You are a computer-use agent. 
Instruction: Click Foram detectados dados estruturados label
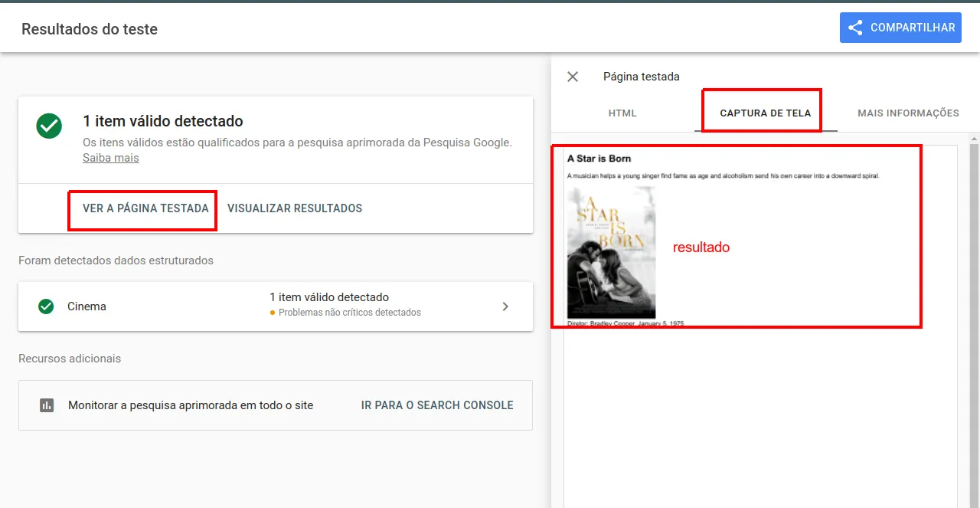click(x=116, y=261)
